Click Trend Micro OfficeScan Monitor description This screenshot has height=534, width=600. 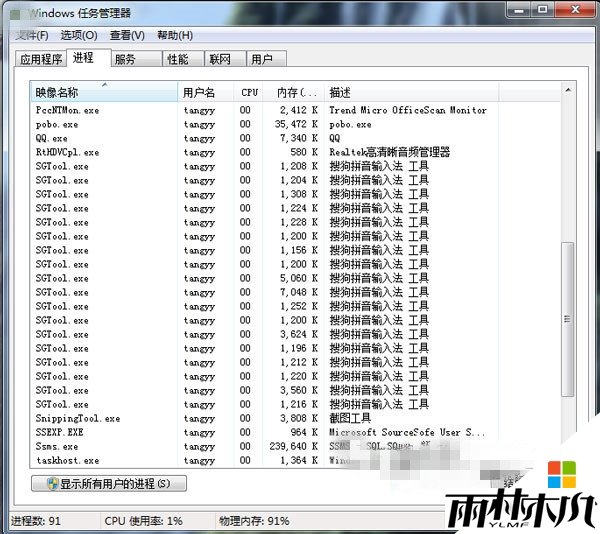[x=408, y=110]
